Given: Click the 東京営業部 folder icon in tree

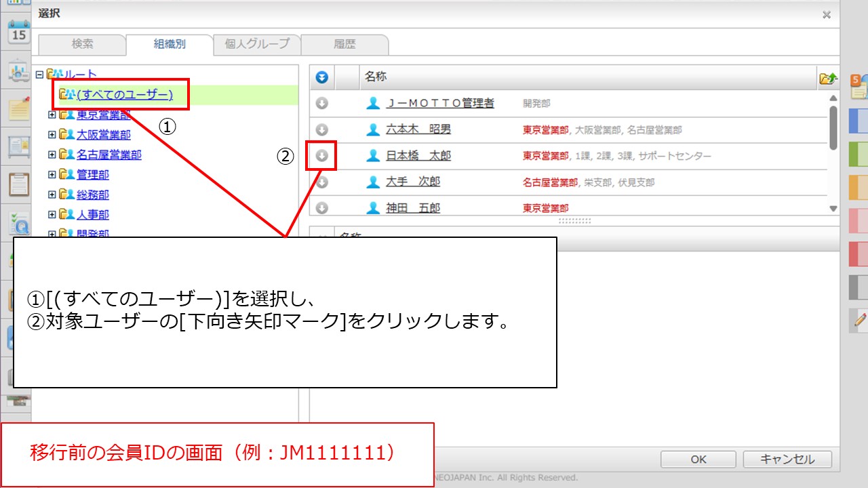Looking at the screenshot, I should click(x=66, y=115).
